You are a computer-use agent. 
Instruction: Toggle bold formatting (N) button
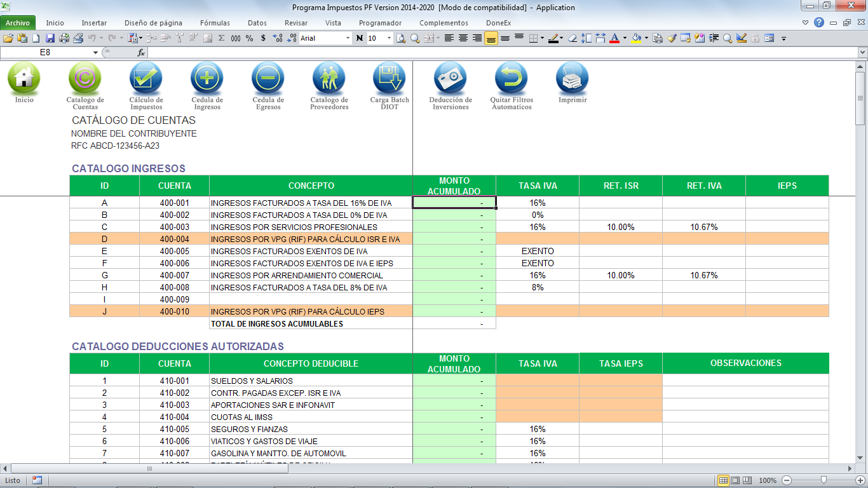tap(360, 38)
